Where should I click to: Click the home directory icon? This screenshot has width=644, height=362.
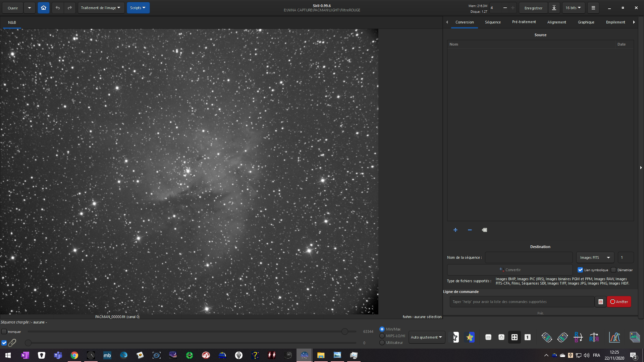[x=44, y=8]
